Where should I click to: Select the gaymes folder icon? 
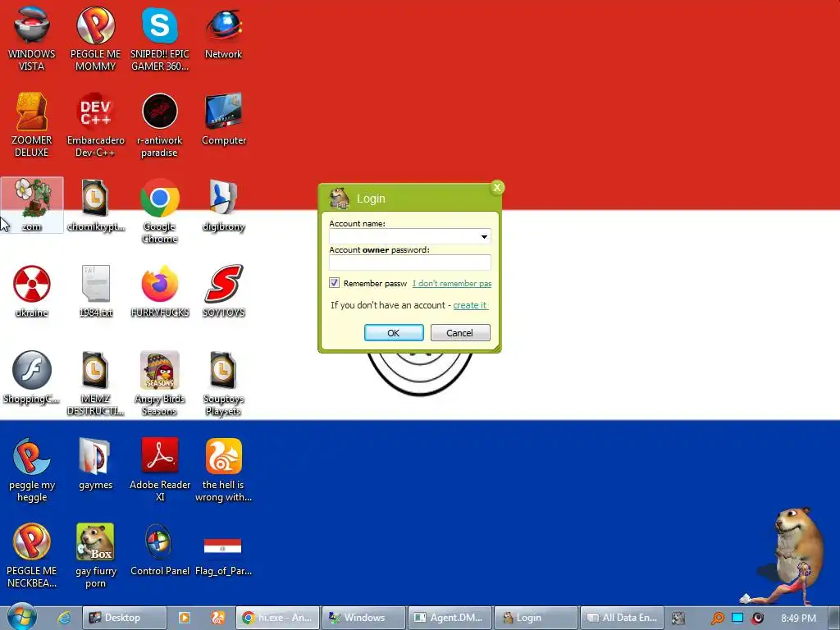pos(95,464)
